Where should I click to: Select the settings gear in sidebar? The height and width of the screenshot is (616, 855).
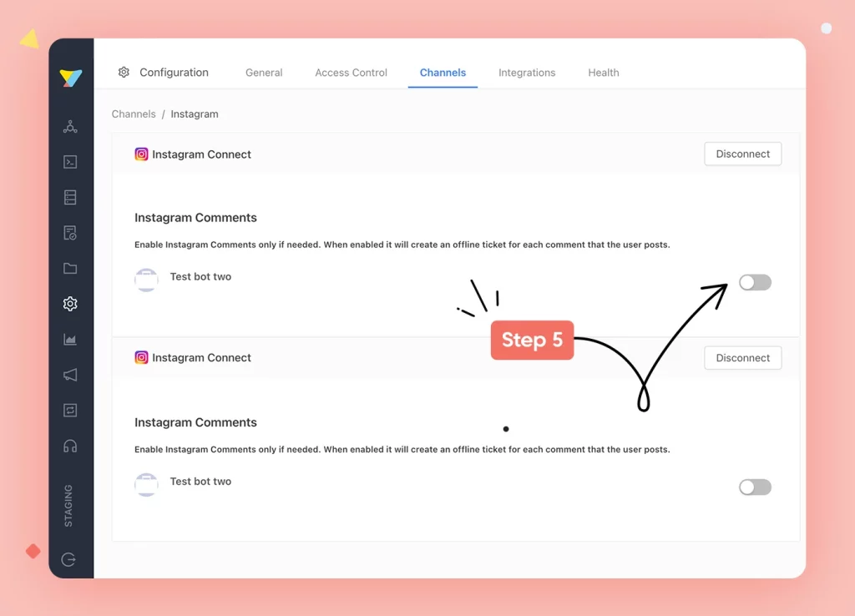click(x=70, y=304)
